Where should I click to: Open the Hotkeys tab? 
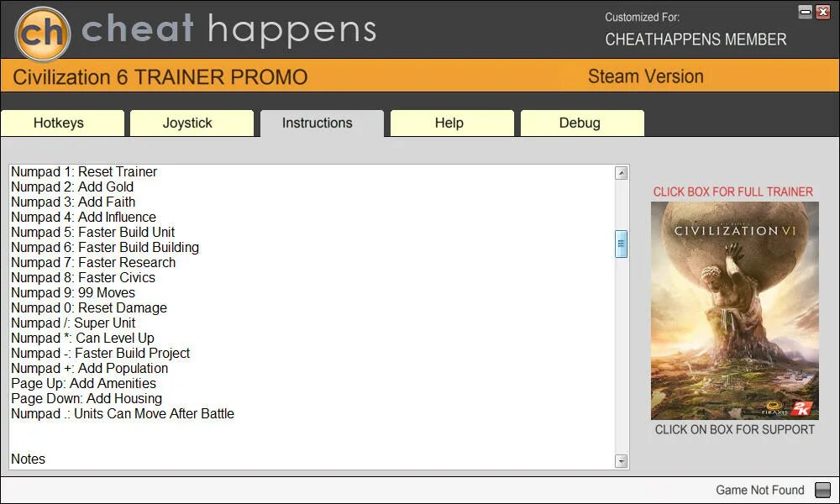(x=63, y=123)
